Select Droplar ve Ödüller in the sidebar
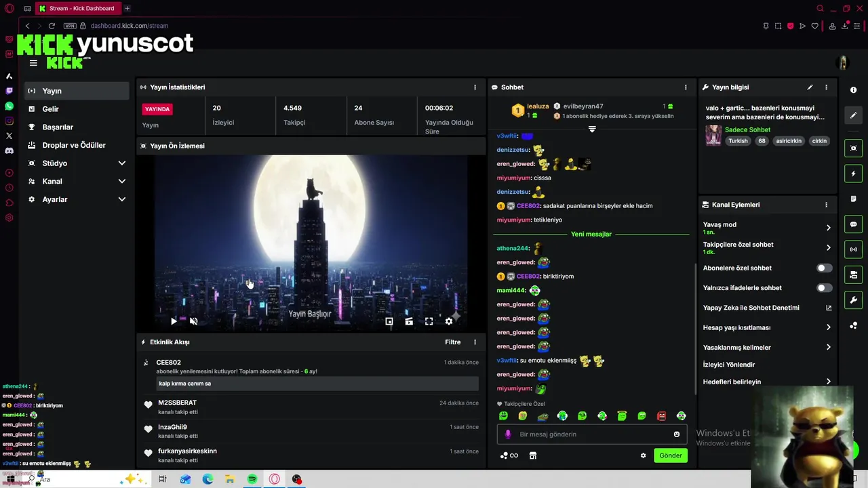The width and height of the screenshot is (868, 488). click(x=77, y=145)
